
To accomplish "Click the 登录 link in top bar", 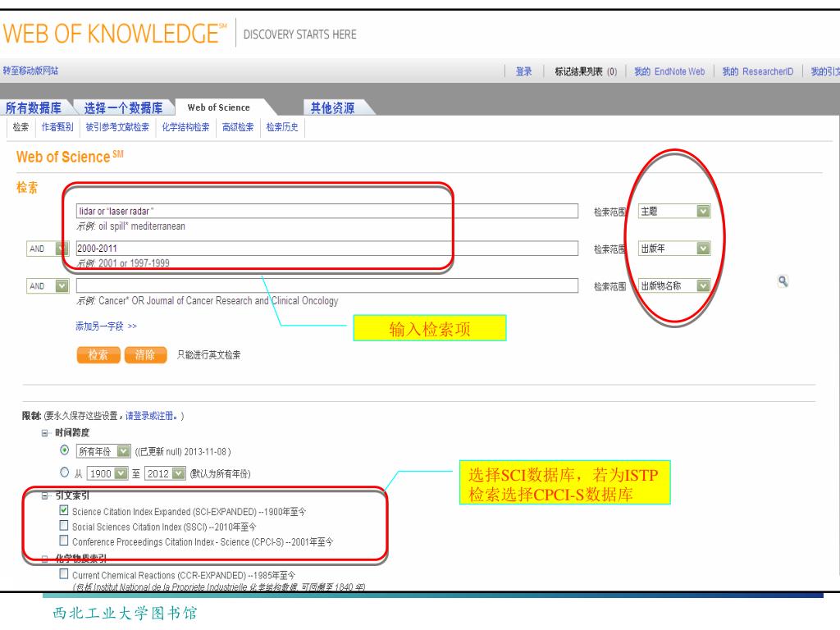I will click(x=523, y=71).
